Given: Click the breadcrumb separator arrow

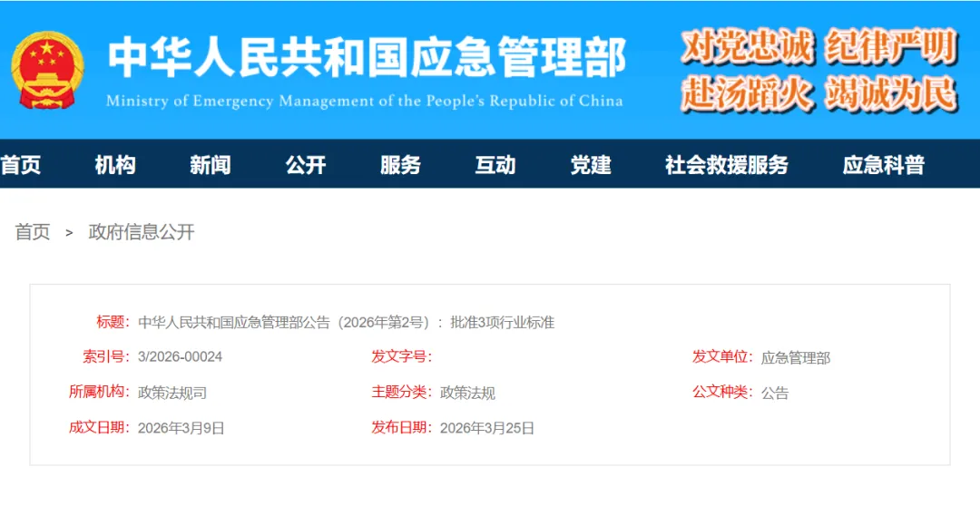Looking at the screenshot, I should [x=69, y=233].
